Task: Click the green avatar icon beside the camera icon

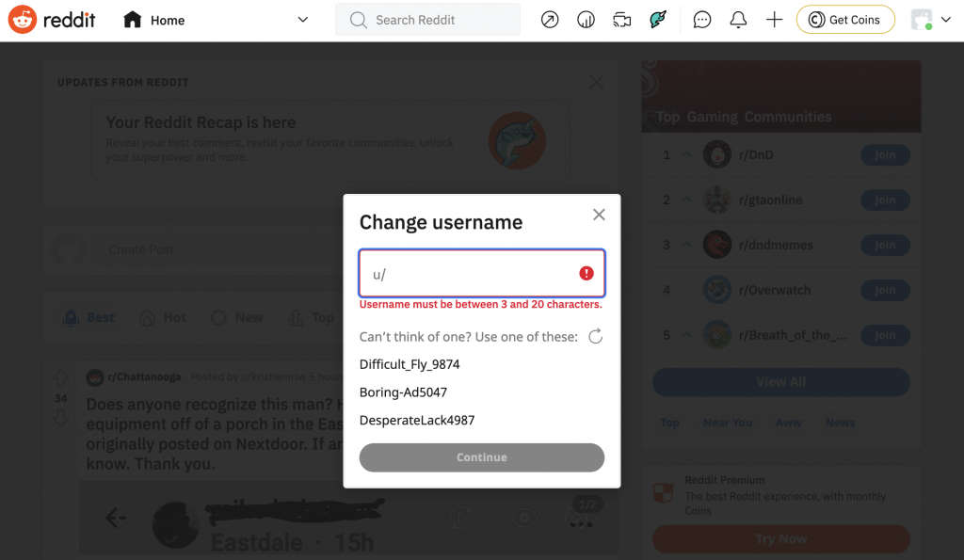Action: point(656,19)
